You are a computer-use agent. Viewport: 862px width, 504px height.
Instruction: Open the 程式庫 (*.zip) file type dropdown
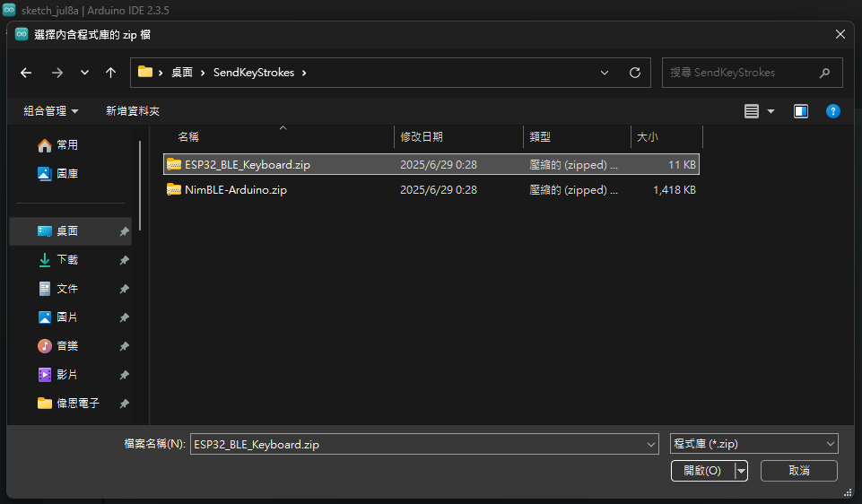tap(753, 444)
